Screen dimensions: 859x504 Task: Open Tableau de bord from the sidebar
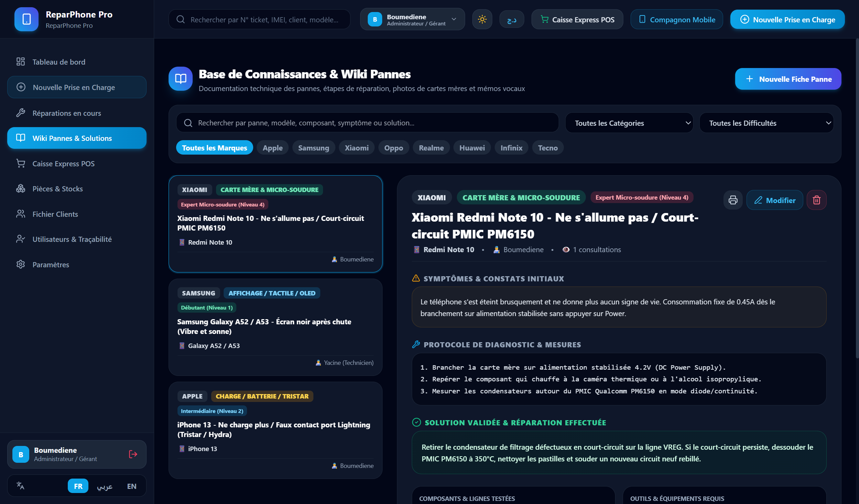click(x=77, y=62)
